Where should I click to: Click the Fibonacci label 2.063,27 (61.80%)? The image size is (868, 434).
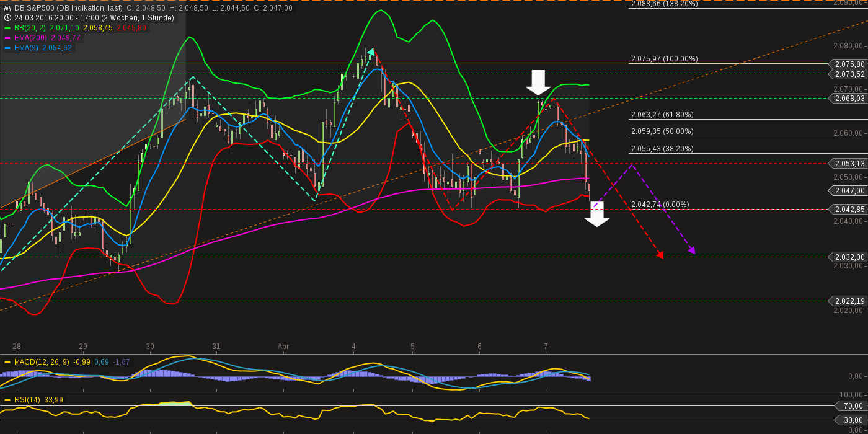662,115
